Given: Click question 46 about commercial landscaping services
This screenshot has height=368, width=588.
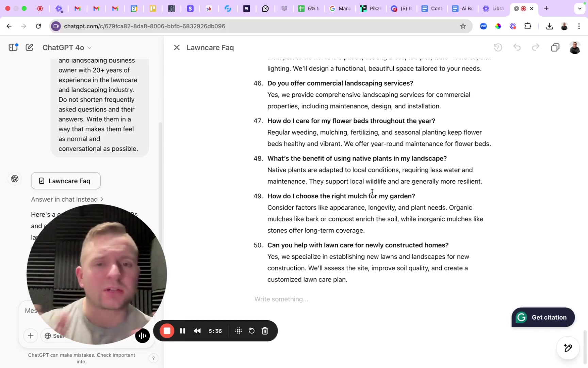Looking at the screenshot, I should [340, 83].
